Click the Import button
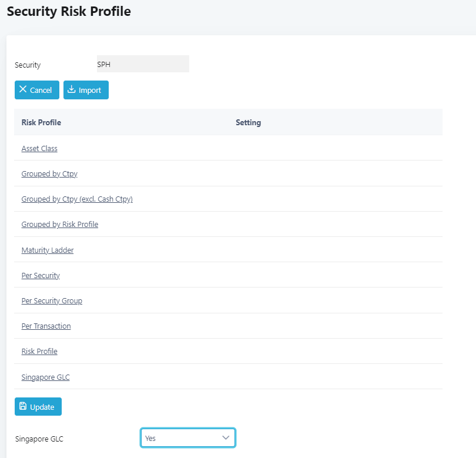The height and width of the screenshot is (458, 476). click(86, 90)
